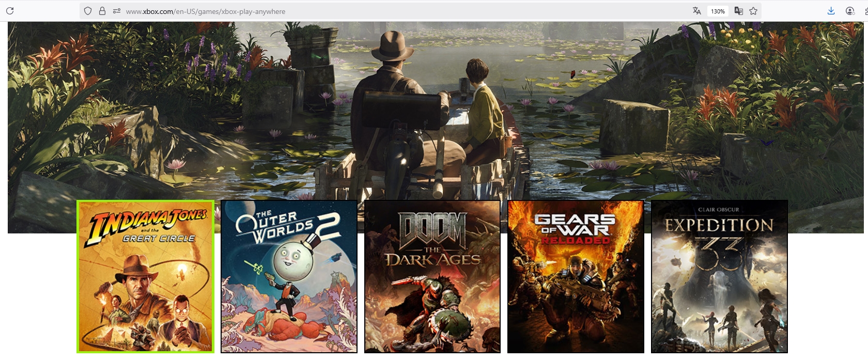Open the account profile icon
The image size is (868, 361).
coord(850,11)
